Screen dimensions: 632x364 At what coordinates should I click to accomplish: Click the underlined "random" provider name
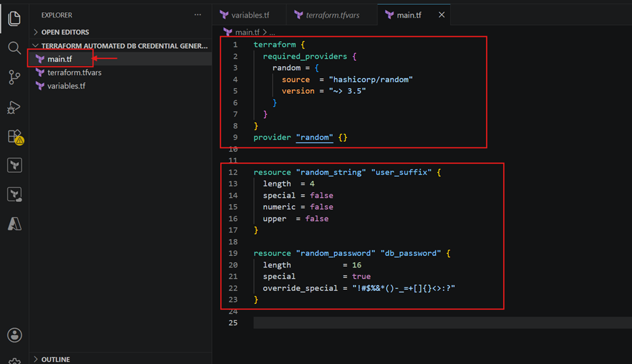(x=315, y=138)
